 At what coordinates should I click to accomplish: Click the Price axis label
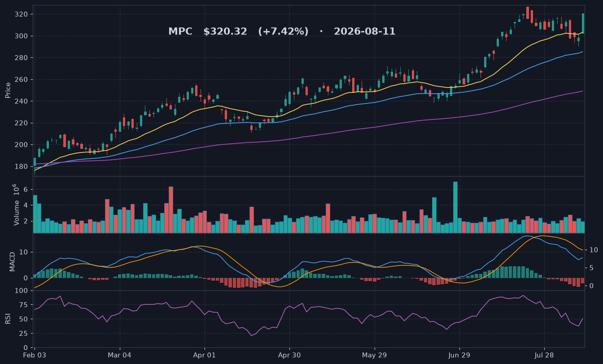pos(8,90)
